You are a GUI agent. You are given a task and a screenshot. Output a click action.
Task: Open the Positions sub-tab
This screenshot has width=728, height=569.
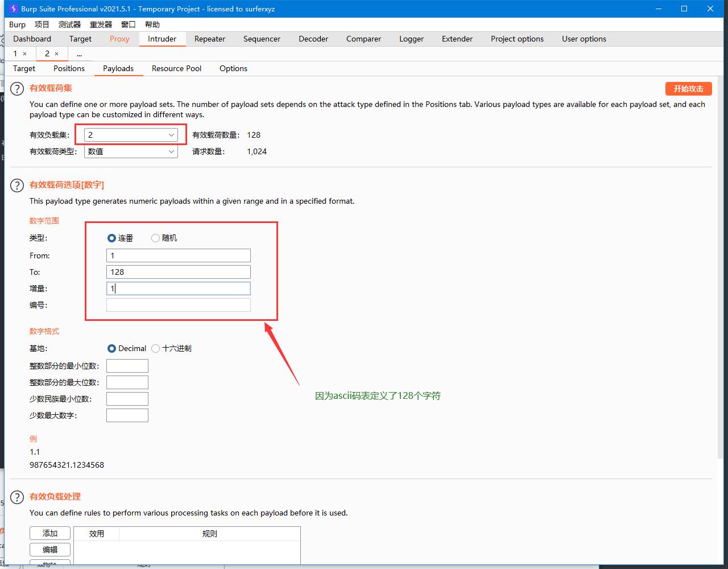pyautogui.click(x=69, y=68)
